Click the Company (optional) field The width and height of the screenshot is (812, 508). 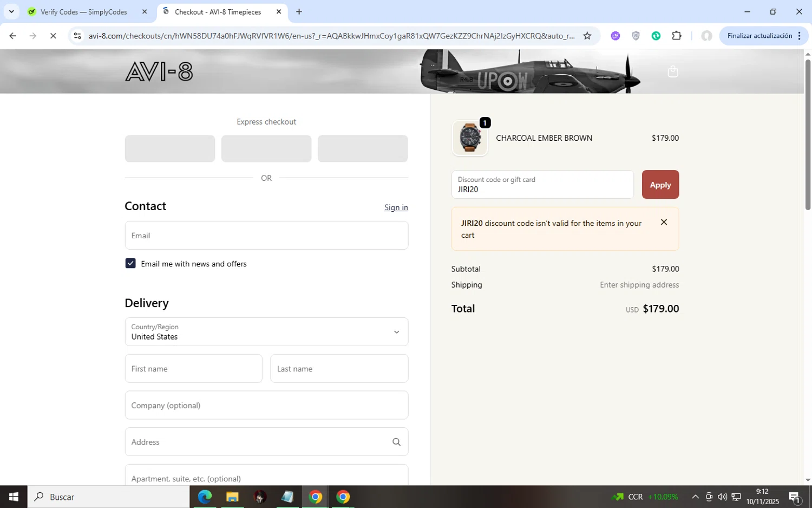266,405
